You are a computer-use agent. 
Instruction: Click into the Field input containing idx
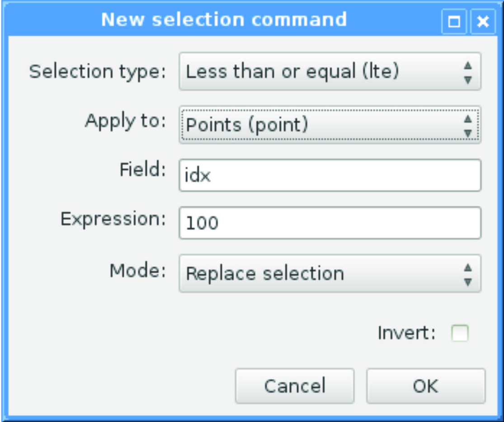330,175
